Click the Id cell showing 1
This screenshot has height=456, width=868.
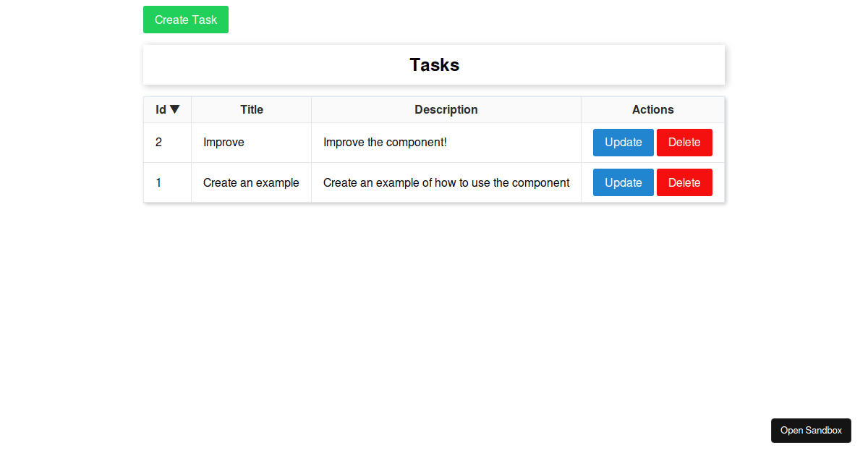click(x=158, y=182)
